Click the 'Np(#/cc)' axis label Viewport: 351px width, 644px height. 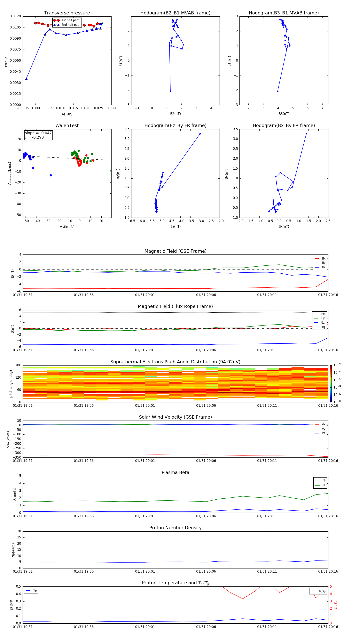tap(13, 550)
